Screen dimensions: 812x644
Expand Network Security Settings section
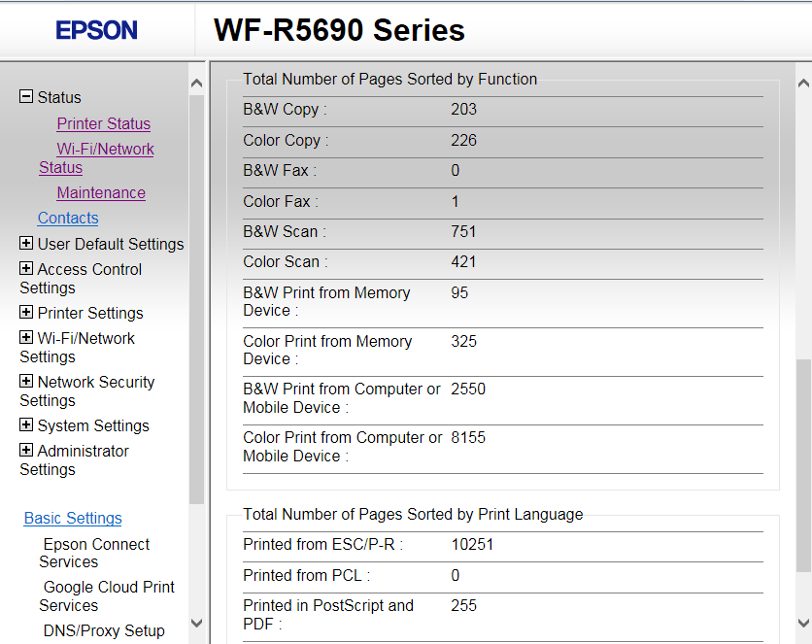point(26,382)
